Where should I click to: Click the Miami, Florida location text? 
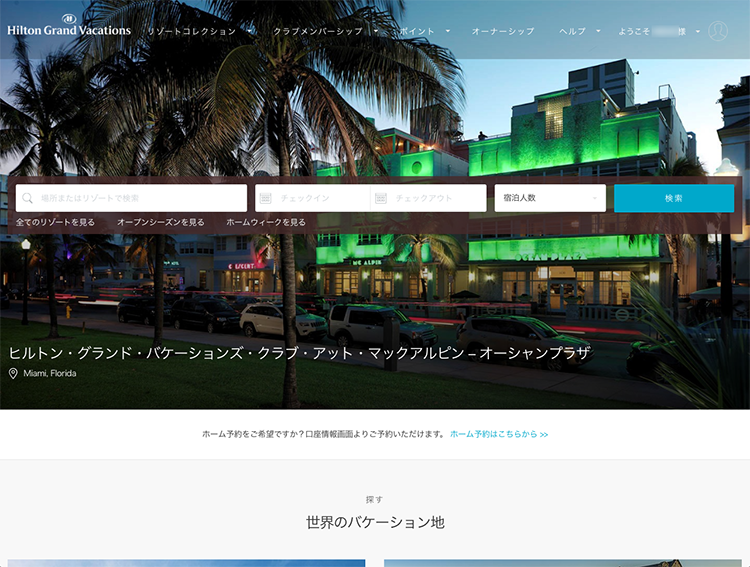pos(50,374)
